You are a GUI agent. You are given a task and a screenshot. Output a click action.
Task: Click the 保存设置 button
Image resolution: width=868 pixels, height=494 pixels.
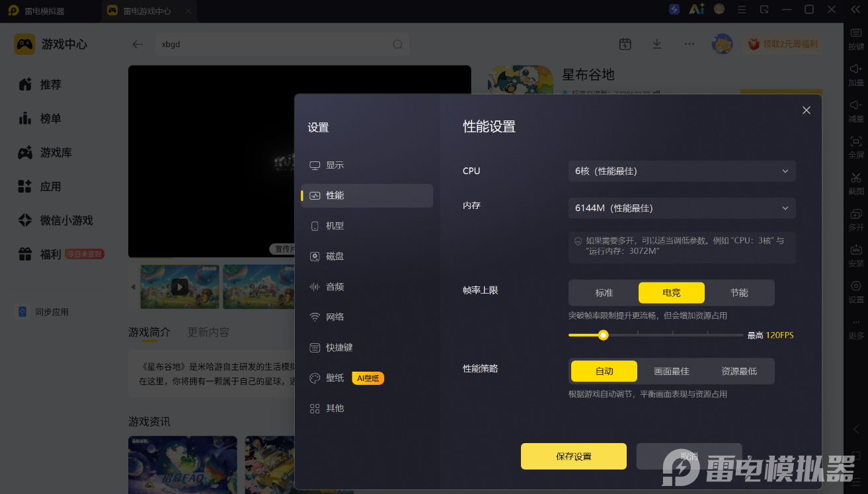tap(574, 456)
